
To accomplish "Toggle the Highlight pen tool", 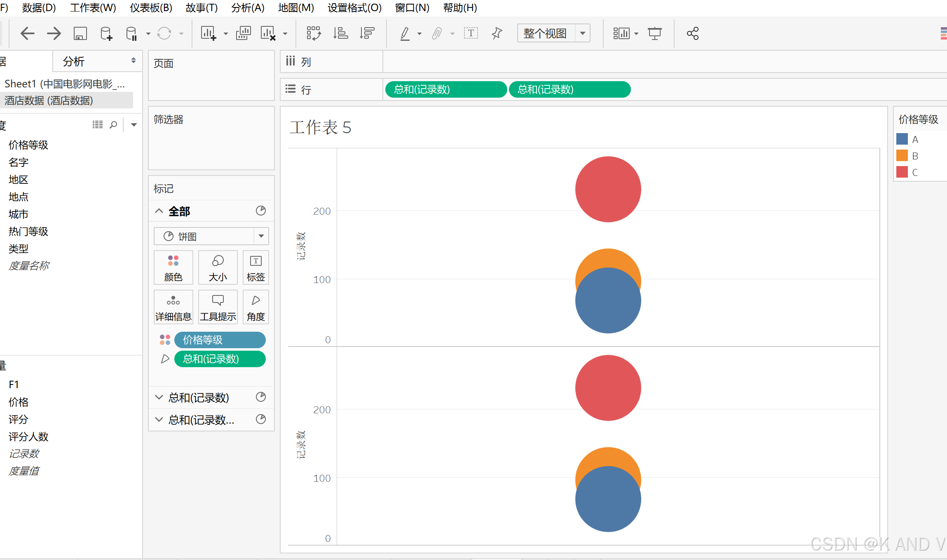I will [405, 33].
